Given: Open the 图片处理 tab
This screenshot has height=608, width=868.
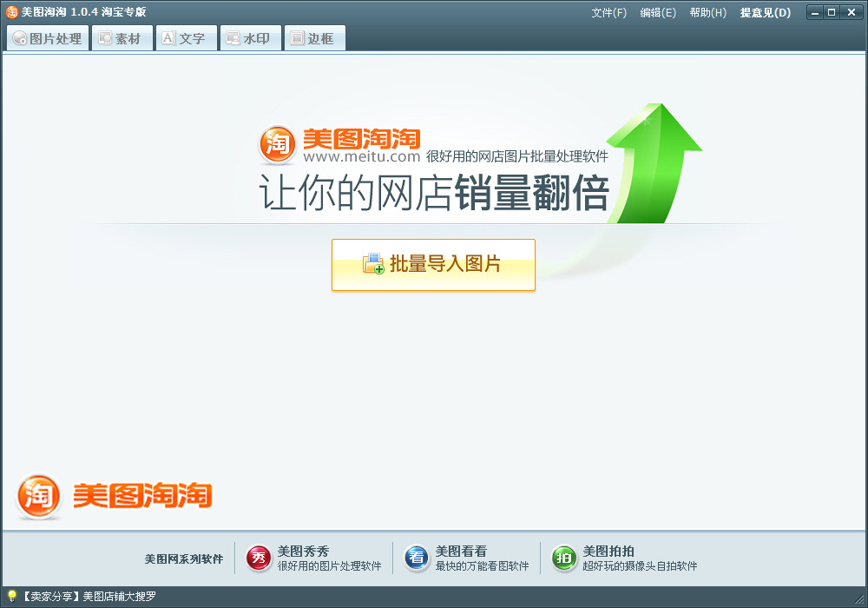Looking at the screenshot, I should pyautogui.click(x=48, y=38).
